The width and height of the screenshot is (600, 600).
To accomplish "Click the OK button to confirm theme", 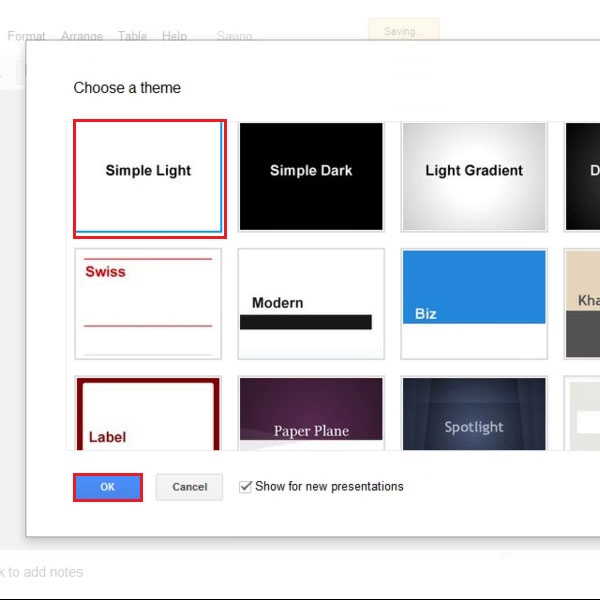I will tap(108, 487).
